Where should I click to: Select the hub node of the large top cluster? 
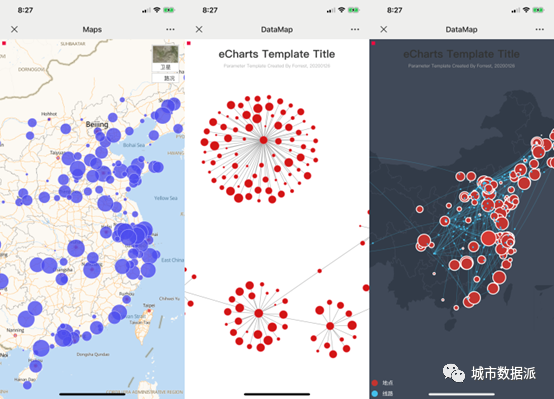pyautogui.click(x=263, y=140)
